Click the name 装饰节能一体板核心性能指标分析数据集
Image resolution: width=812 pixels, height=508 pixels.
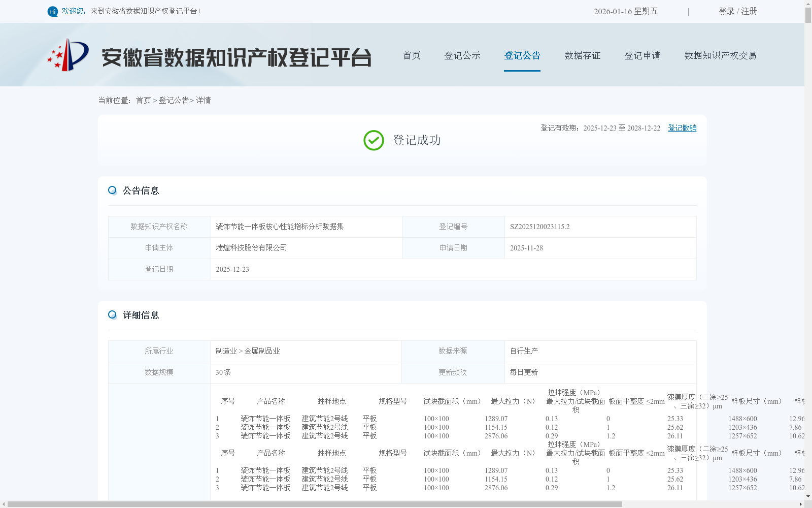pos(280,227)
